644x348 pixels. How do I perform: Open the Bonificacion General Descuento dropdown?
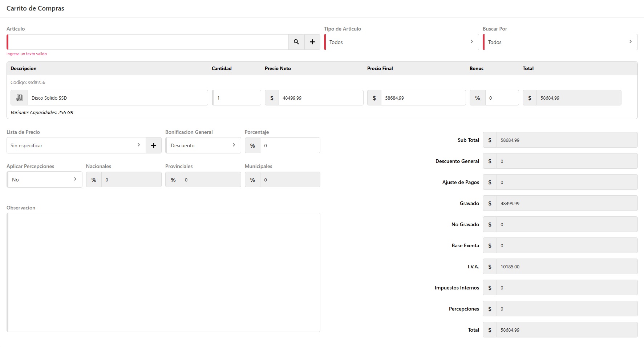203,145
